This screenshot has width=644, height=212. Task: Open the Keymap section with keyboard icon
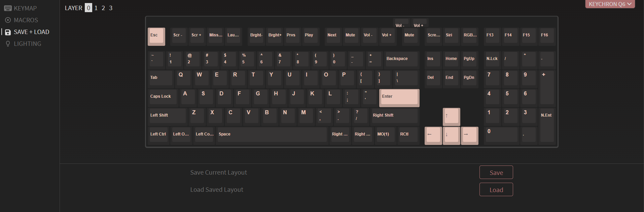tap(21, 8)
